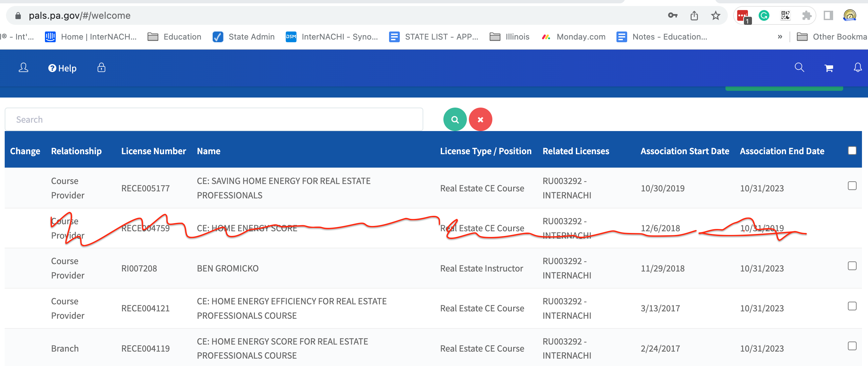Image resolution: width=868 pixels, height=366 pixels.
Task: Expand hidden bookmarks chevron
Action: click(x=780, y=37)
